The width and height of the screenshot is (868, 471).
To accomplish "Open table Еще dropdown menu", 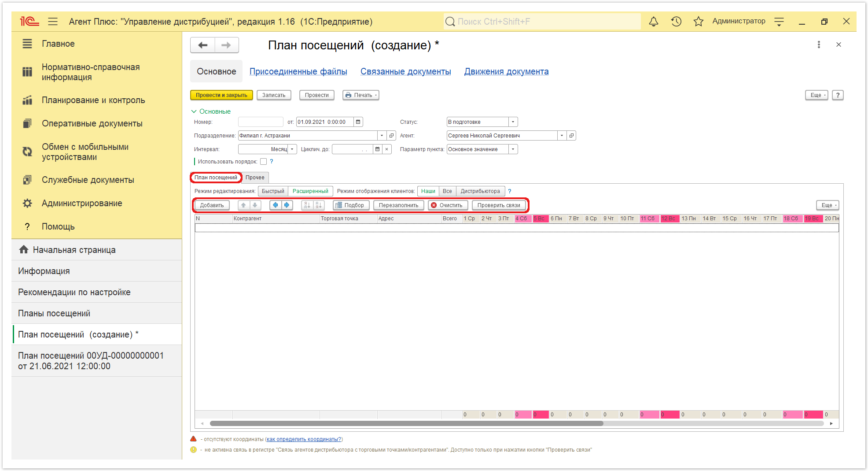I will [828, 205].
